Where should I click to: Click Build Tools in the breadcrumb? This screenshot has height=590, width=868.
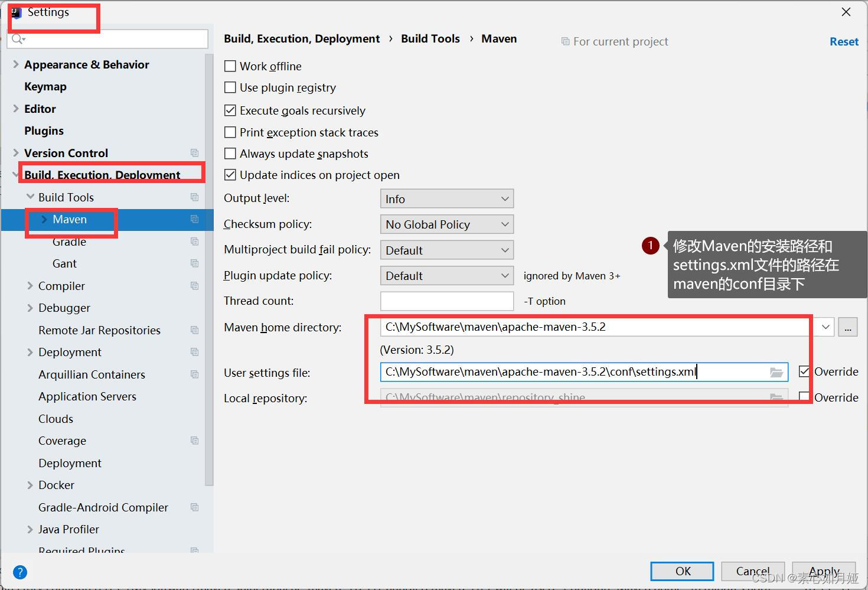click(430, 38)
